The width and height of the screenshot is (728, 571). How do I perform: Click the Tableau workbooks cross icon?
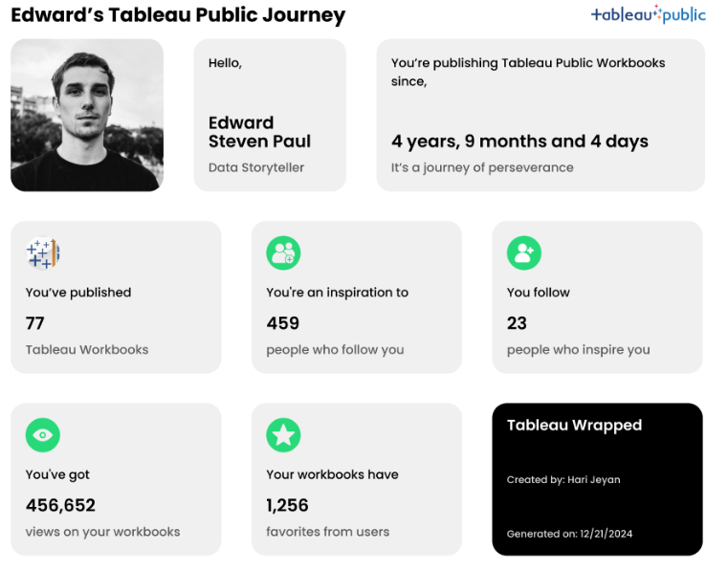[43, 253]
